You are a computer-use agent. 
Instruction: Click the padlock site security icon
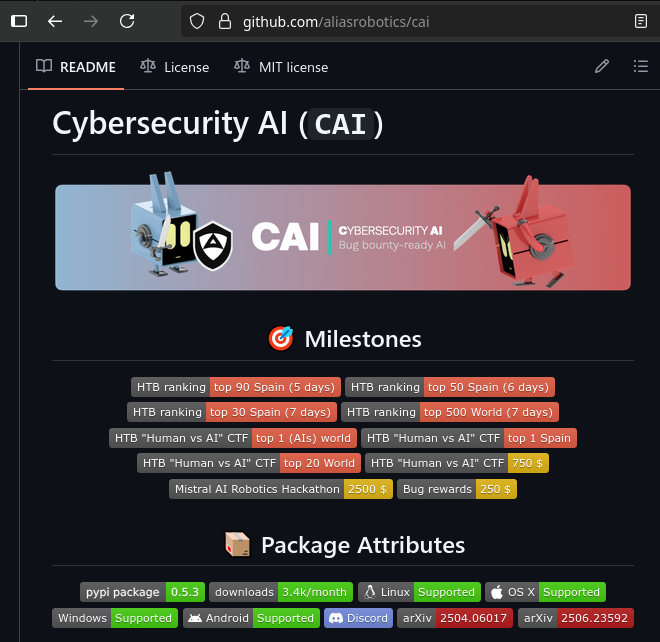(225, 21)
